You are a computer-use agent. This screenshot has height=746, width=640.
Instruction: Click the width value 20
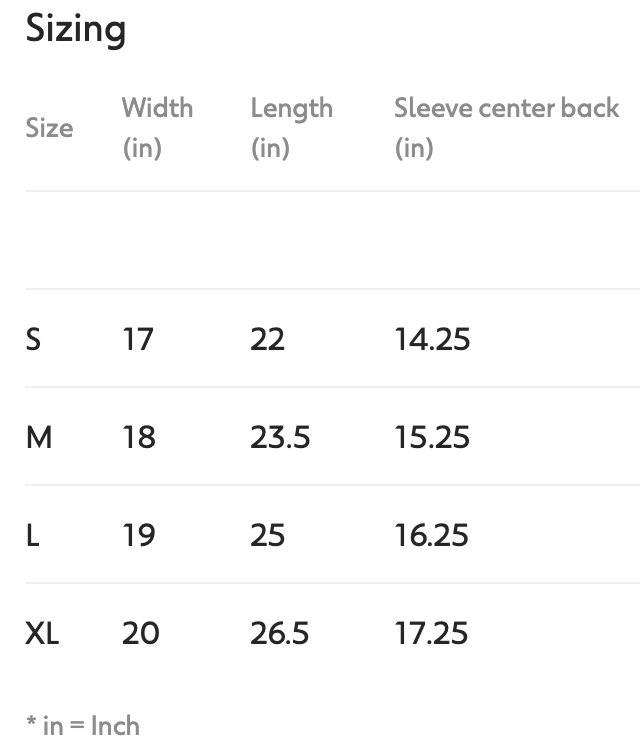point(141,634)
